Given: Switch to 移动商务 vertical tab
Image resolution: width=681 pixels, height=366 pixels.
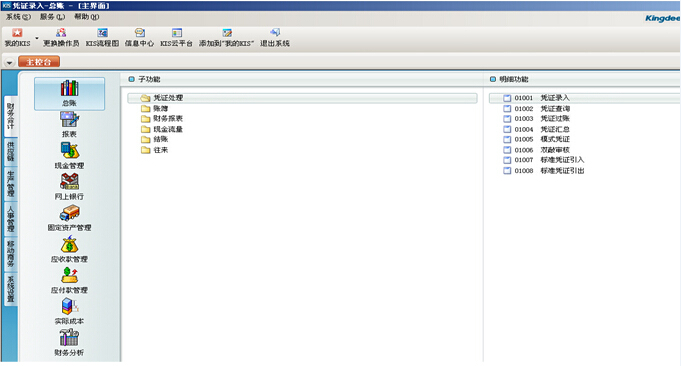Looking at the screenshot, I should [10, 254].
